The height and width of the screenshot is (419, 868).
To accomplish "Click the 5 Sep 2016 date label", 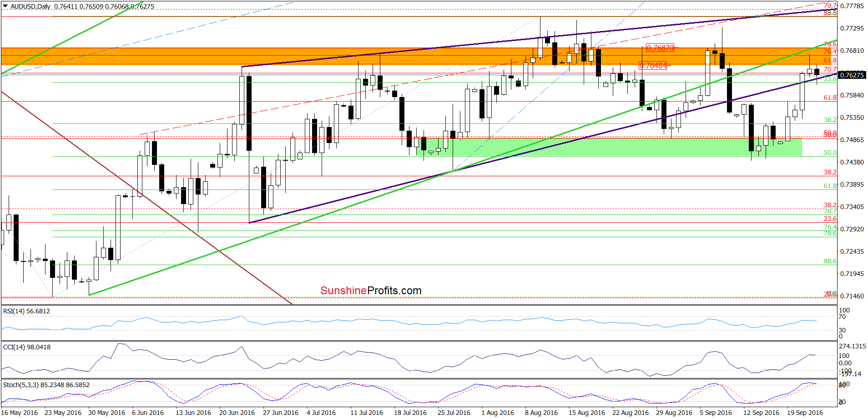I will (x=716, y=413).
